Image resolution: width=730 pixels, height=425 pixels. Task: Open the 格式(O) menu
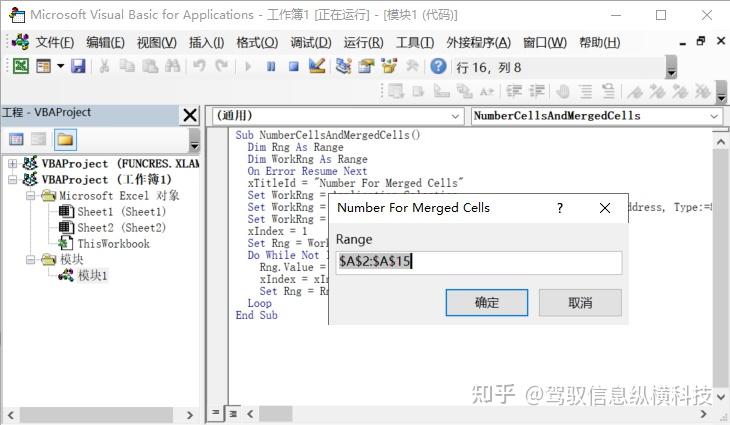tap(257, 43)
